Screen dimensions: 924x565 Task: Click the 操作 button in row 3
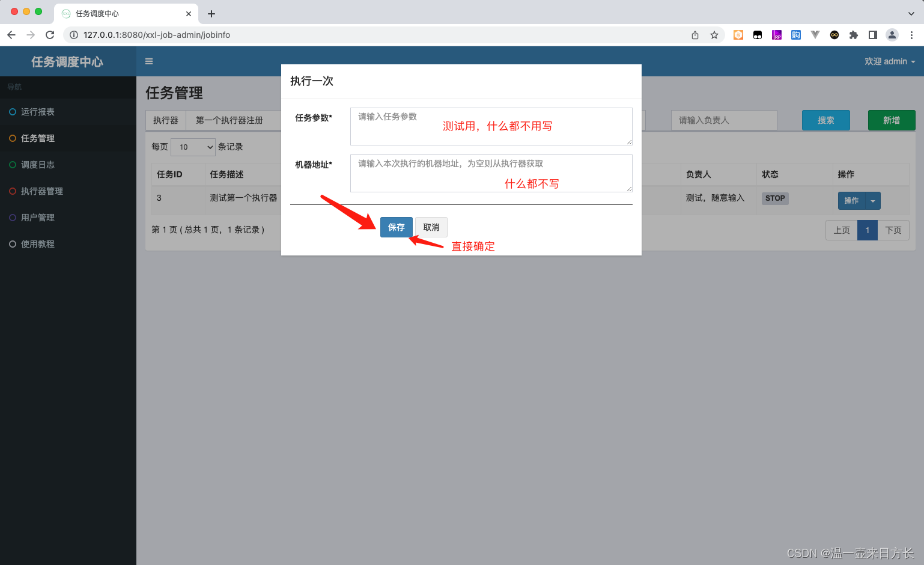tap(851, 201)
